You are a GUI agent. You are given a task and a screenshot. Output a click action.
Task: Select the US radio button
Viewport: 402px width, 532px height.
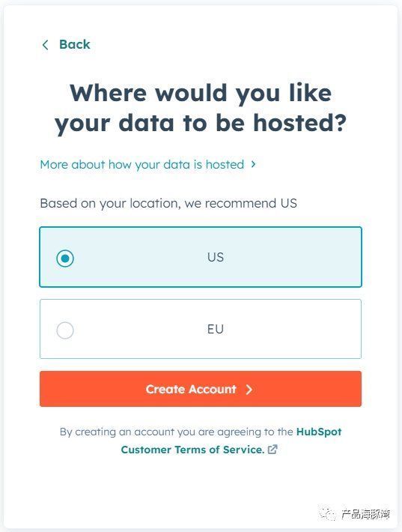[x=65, y=259]
